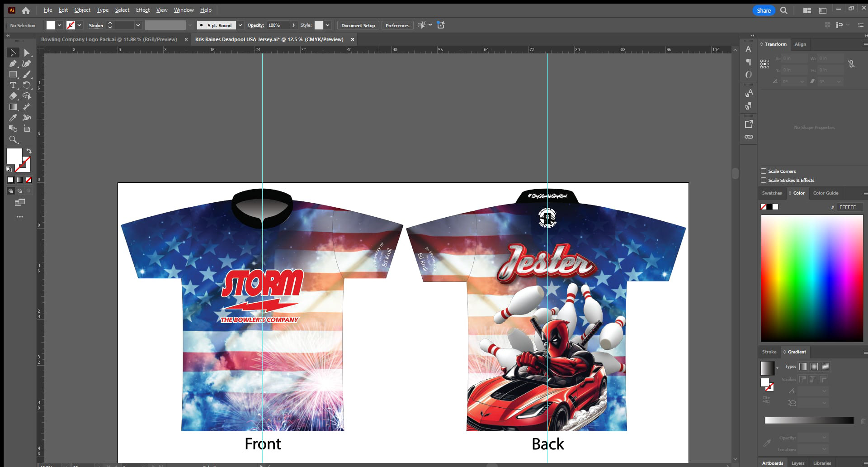Select the Curvature tool
This screenshot has width=868, height=467.
(x=27, y=64)
